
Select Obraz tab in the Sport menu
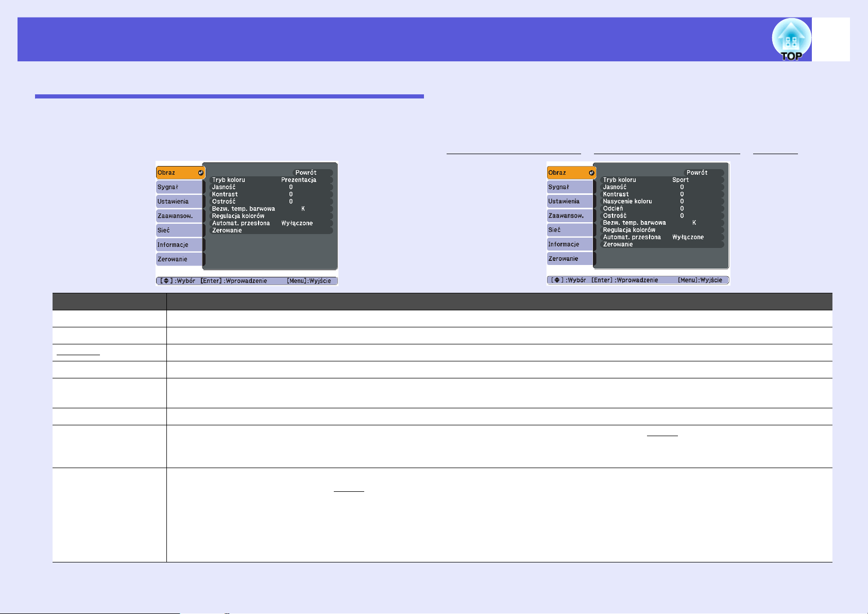click(x=571, y=173)
